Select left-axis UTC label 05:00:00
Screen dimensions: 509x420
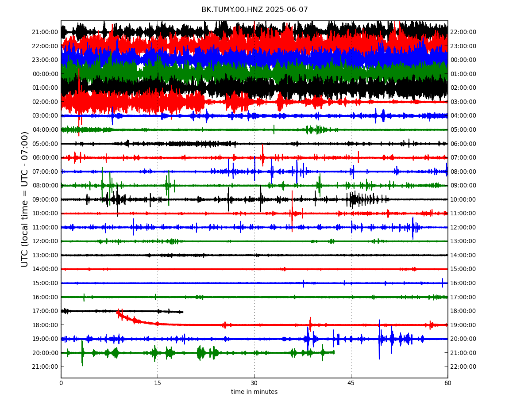point(45,144)
